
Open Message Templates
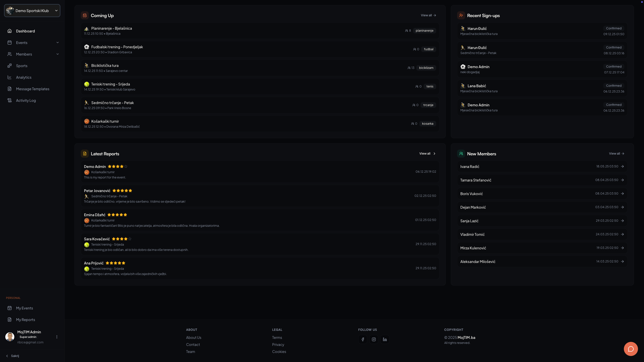pyautogui.click(x=32, y=89)
